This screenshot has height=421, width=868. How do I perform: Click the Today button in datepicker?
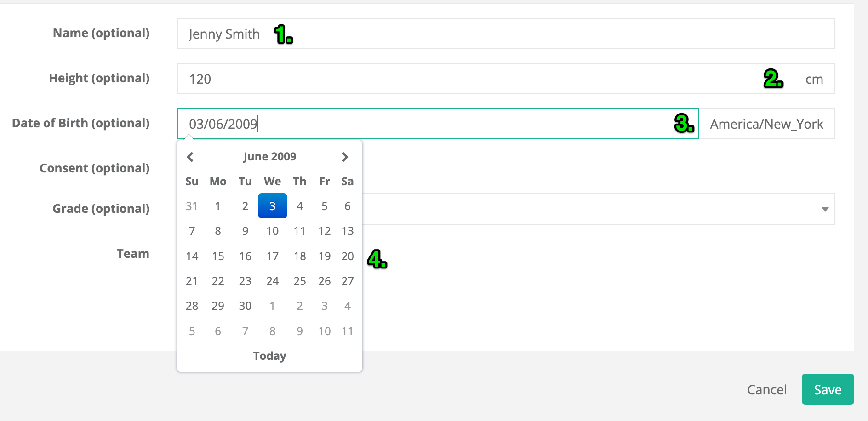click(x=270, y=356)
